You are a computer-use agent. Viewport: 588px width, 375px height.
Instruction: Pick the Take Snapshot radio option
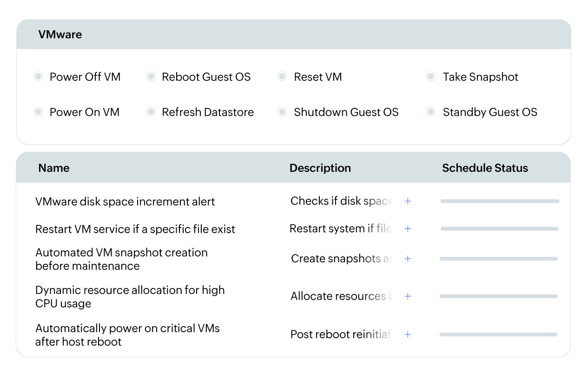431,77
